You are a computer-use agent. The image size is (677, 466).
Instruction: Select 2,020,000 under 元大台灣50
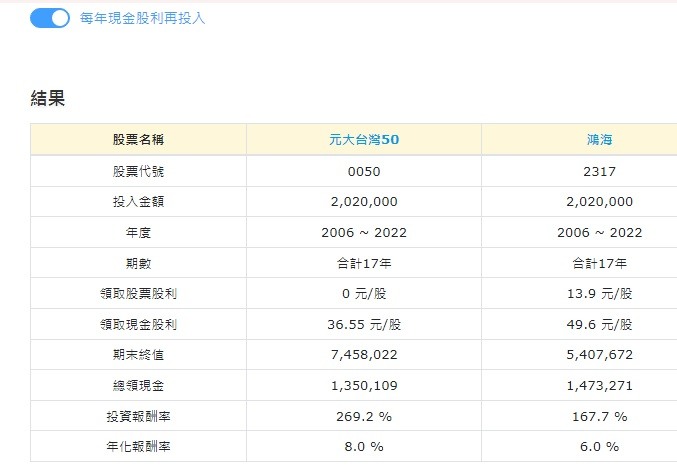(364, 202)
